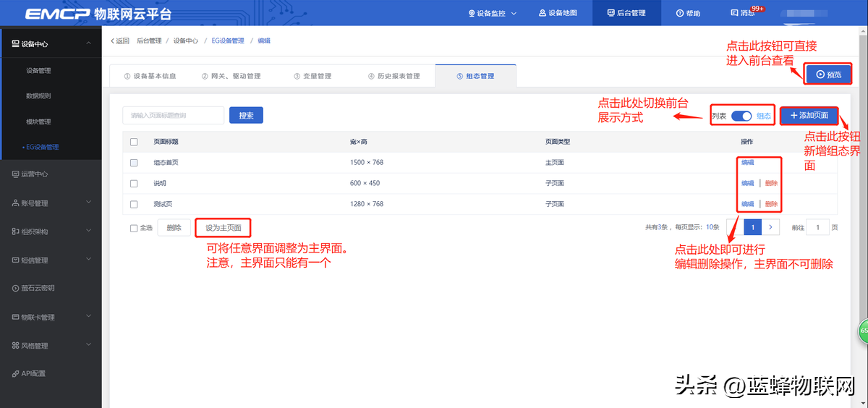This screenshot has width=868, height=408.
Task: Check the box for 组态首页 row
Action: tap(134, 163)
